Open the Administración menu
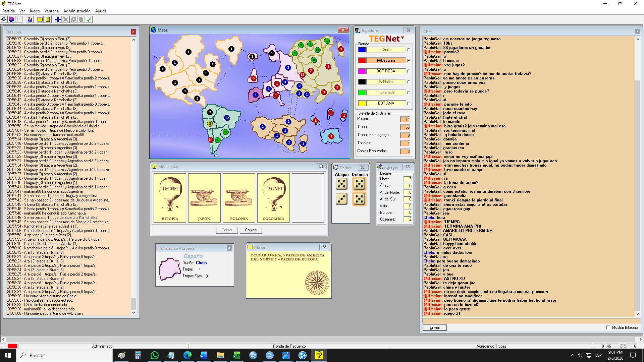This screenshot has width=644, height=362. tap(77, 11)
